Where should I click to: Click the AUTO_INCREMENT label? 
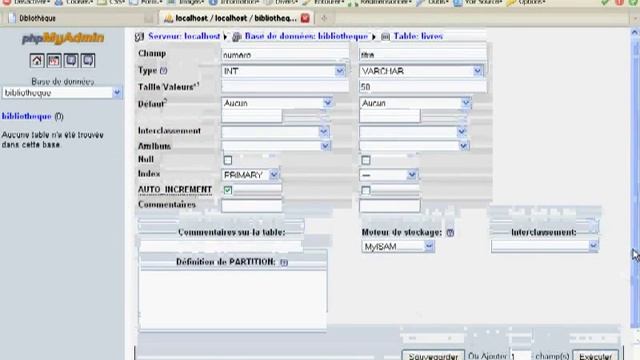pos(175,189)
